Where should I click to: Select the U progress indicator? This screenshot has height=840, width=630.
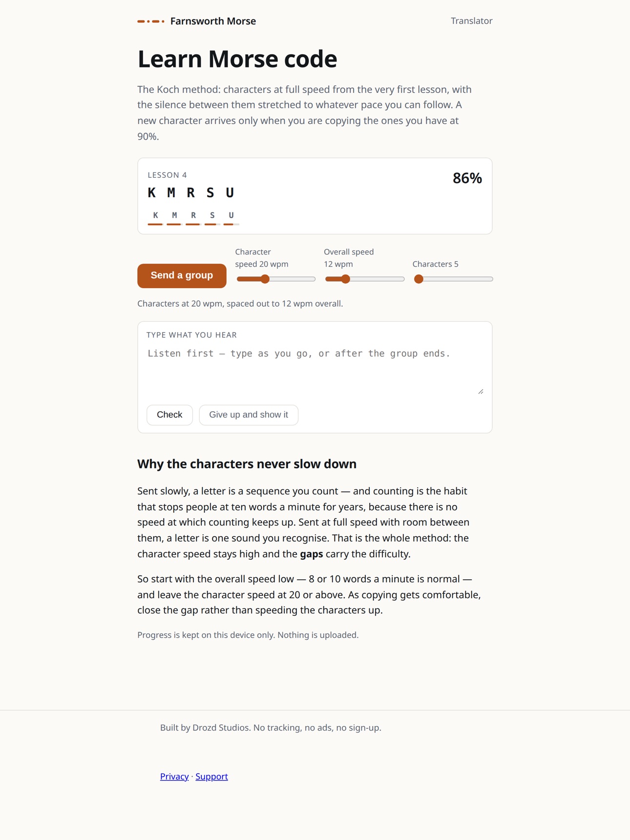231,218
